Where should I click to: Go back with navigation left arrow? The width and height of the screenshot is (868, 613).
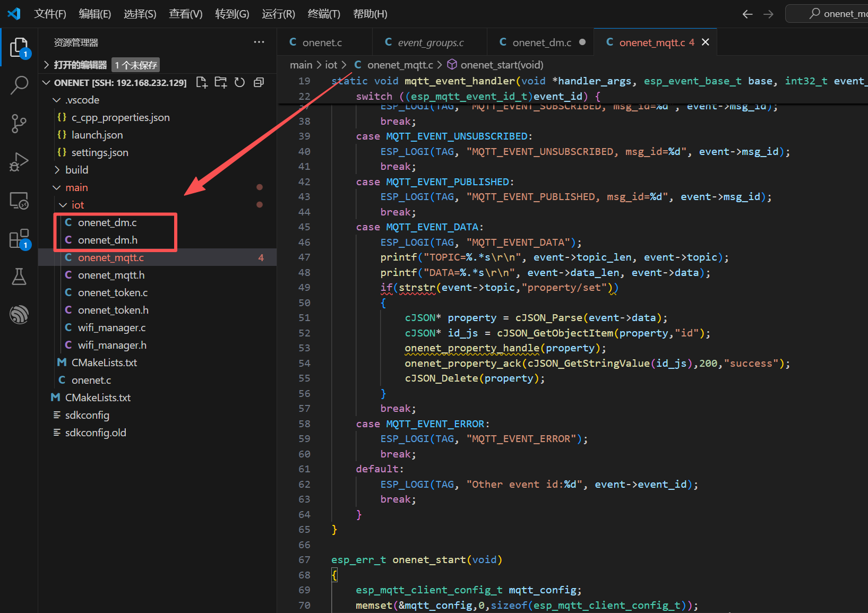tap(747, 14)
